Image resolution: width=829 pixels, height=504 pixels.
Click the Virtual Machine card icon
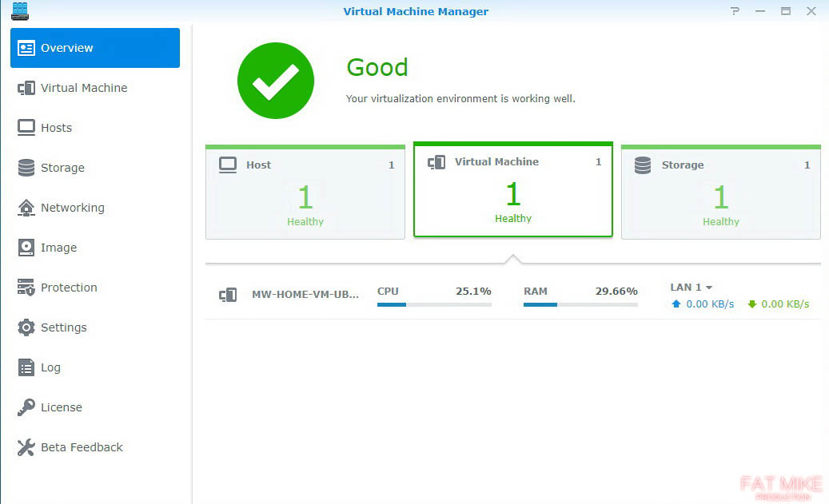click(436, 162)
